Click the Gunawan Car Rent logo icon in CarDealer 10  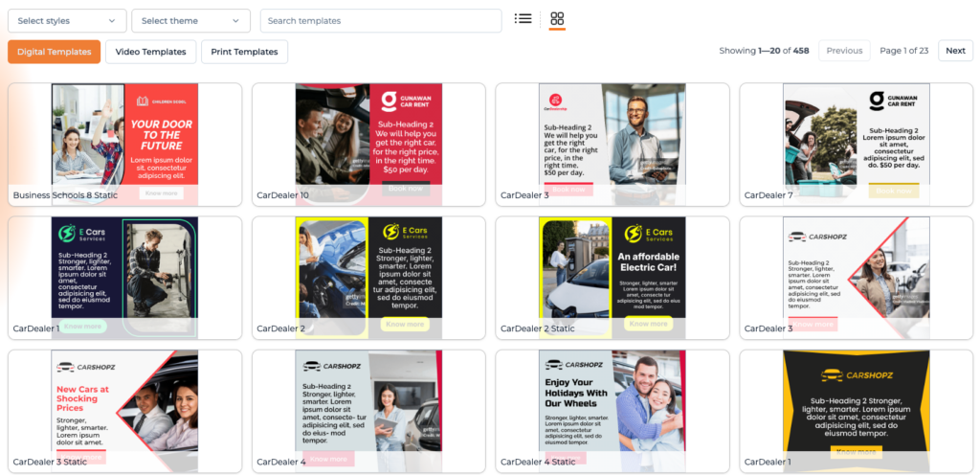(389, 102)
